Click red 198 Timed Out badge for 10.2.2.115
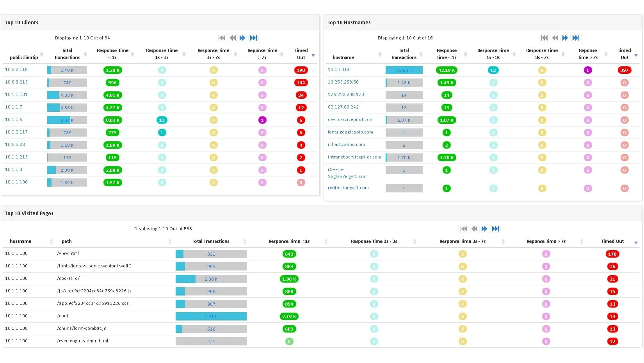The image size is (644, 363). [x=301, y=70]
